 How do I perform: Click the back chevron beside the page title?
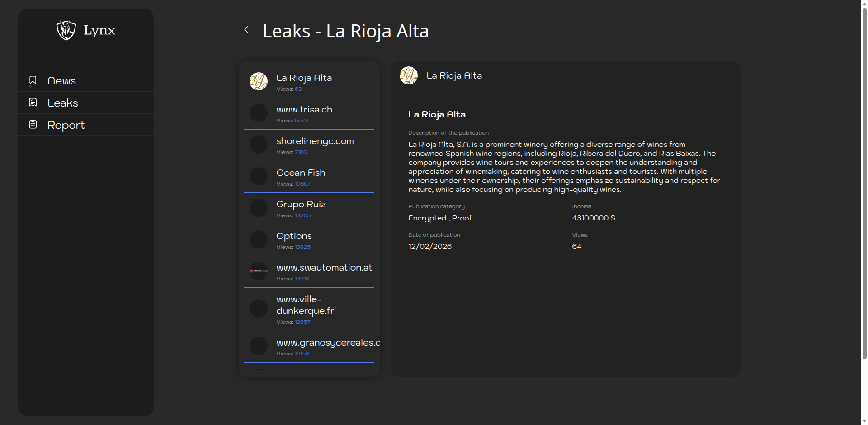click(246, 29)
